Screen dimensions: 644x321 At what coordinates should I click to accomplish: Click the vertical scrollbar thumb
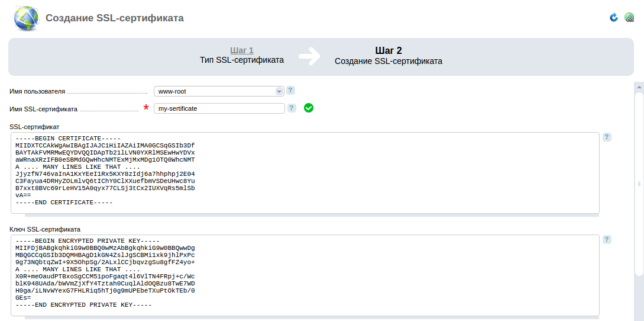coord(639,184)
